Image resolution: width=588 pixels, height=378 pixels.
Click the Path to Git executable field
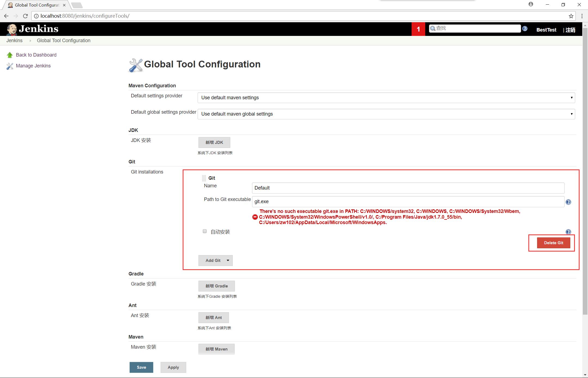pos(408,202)
